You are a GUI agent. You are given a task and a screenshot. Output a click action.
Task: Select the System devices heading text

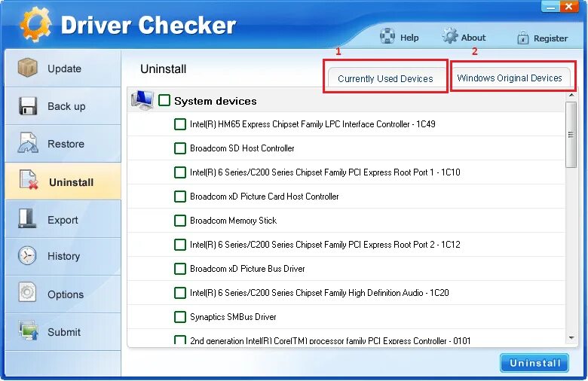[x=216, y=101]
